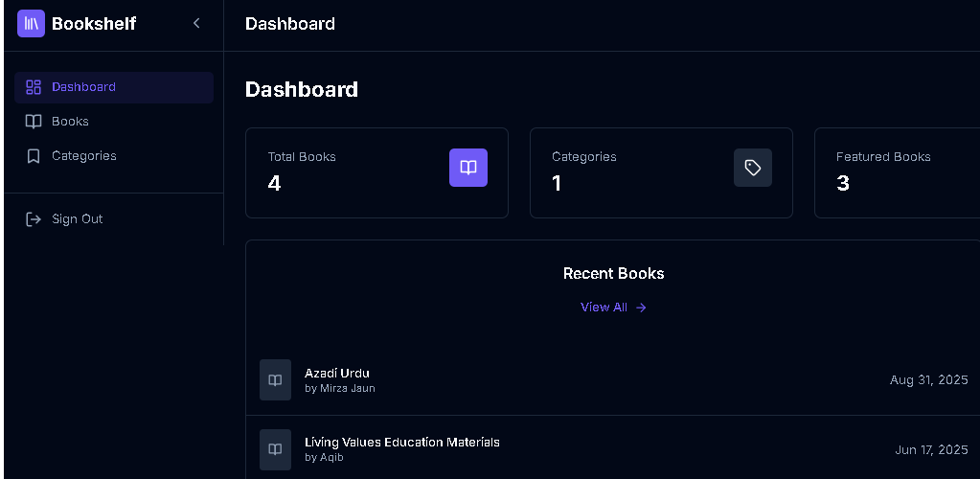This screenshot has height=479, width=980.
Task: Click the View All link
Action: [604, 308]
